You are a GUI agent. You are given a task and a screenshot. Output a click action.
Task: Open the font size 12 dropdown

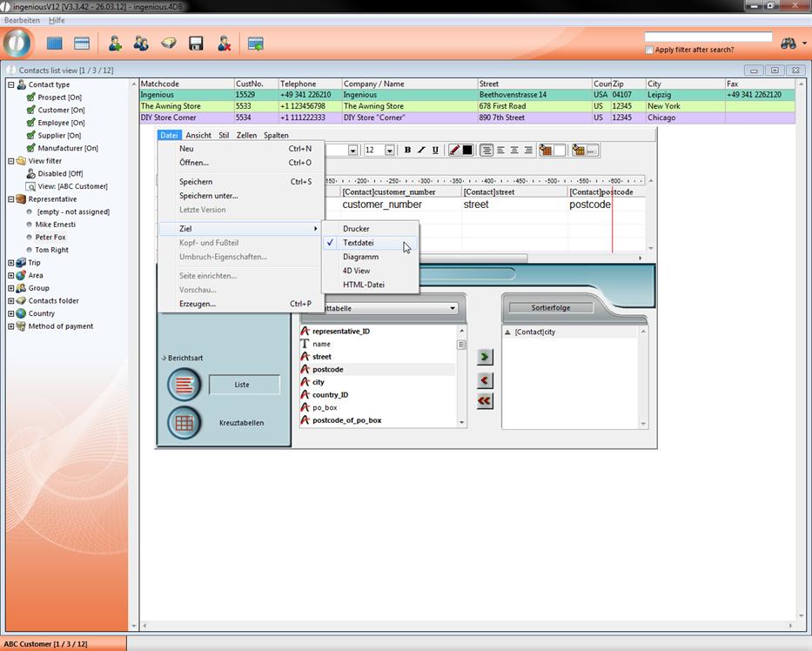pyautogui.click(x=389, y=151)
